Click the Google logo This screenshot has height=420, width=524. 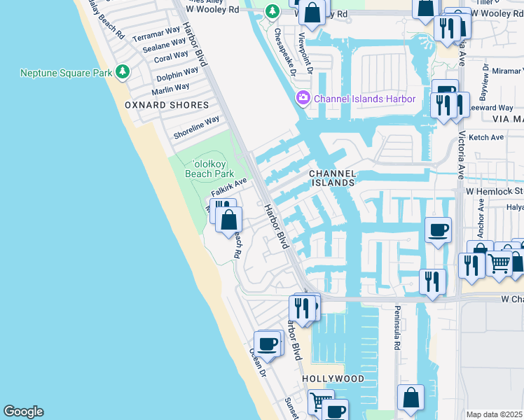23,412
